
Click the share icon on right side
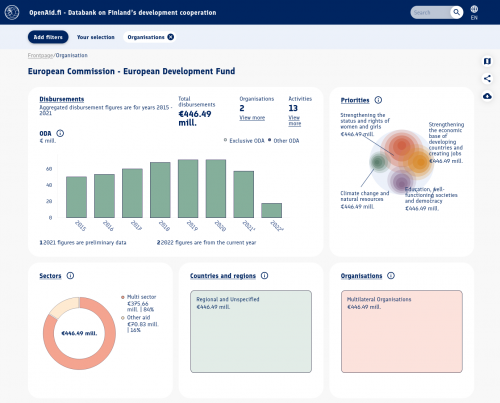[x=487, y=79]
